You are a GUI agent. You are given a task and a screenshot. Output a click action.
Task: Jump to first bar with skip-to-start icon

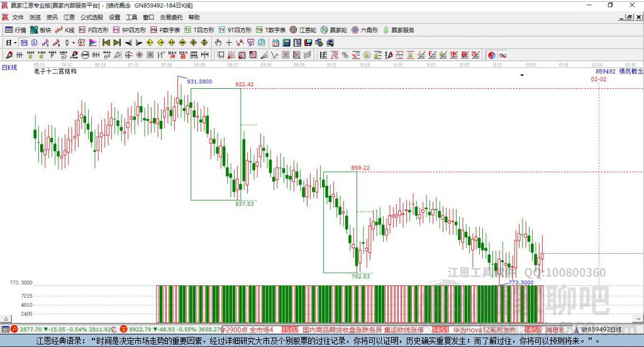[106, 43]
